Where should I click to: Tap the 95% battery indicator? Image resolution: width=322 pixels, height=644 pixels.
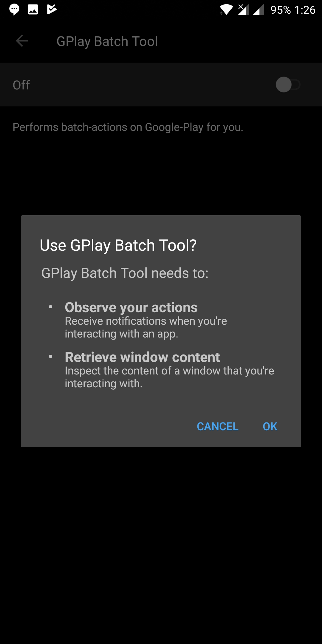click(x=281, y=10)
